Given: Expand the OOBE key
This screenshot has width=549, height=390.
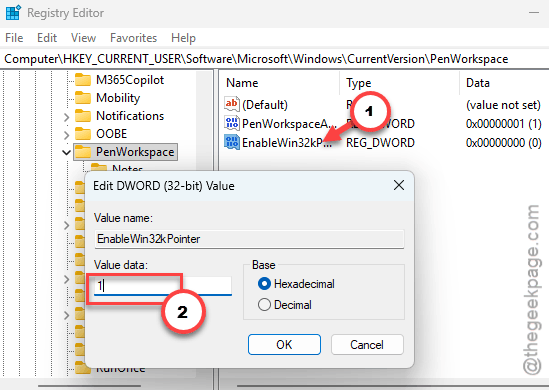Looking at the screenshot, I should tap(67, 135).
